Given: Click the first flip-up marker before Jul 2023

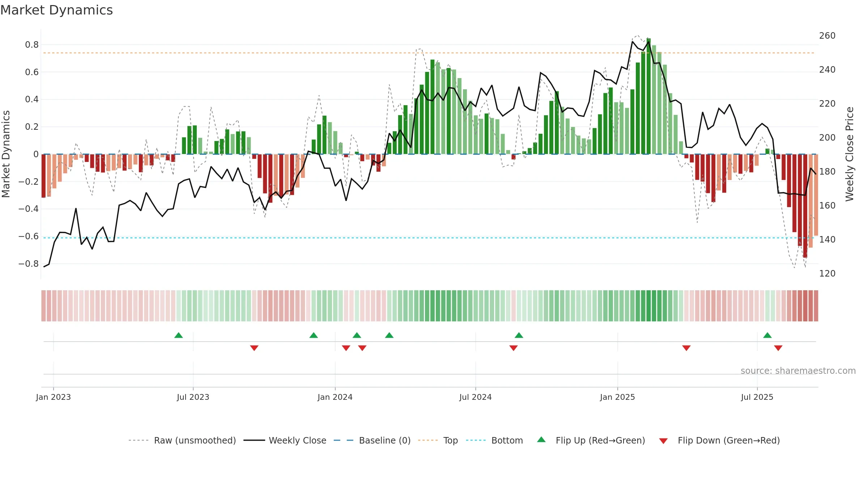Looking at the screenshot, I should [179, 335].
